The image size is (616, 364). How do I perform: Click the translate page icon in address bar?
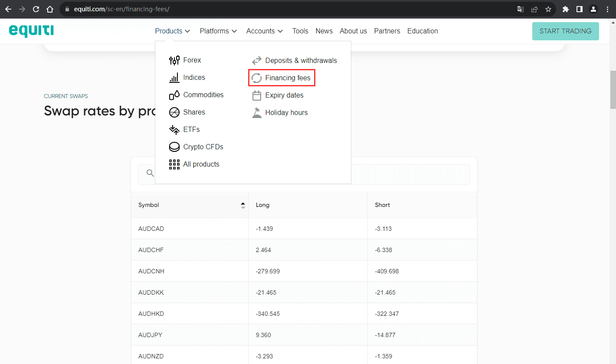521,9
